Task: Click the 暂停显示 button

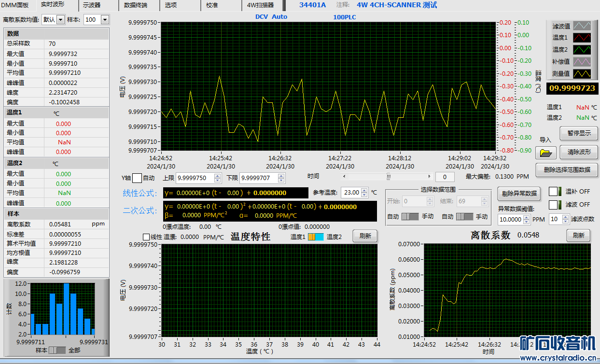Action: (578, 133)
